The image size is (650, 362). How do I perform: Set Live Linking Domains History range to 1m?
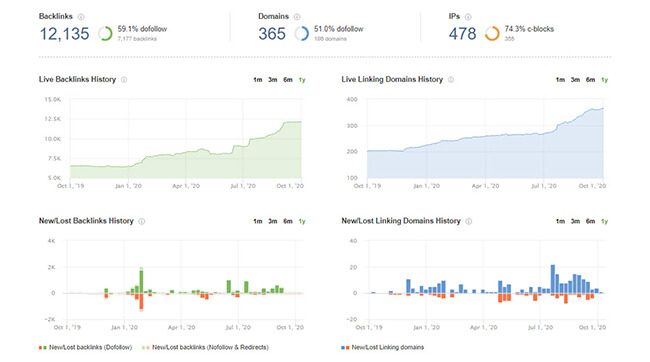tap(560, 80)
